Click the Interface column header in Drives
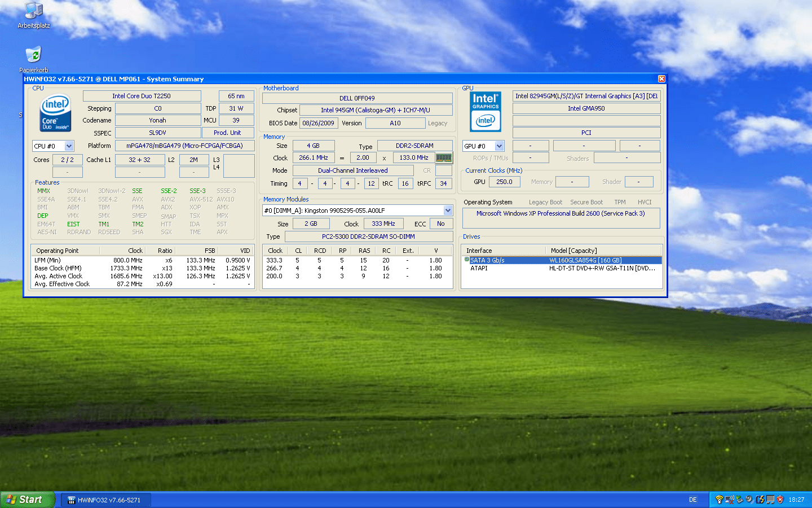This screenshot has height=508, width=812. (504, 251)
